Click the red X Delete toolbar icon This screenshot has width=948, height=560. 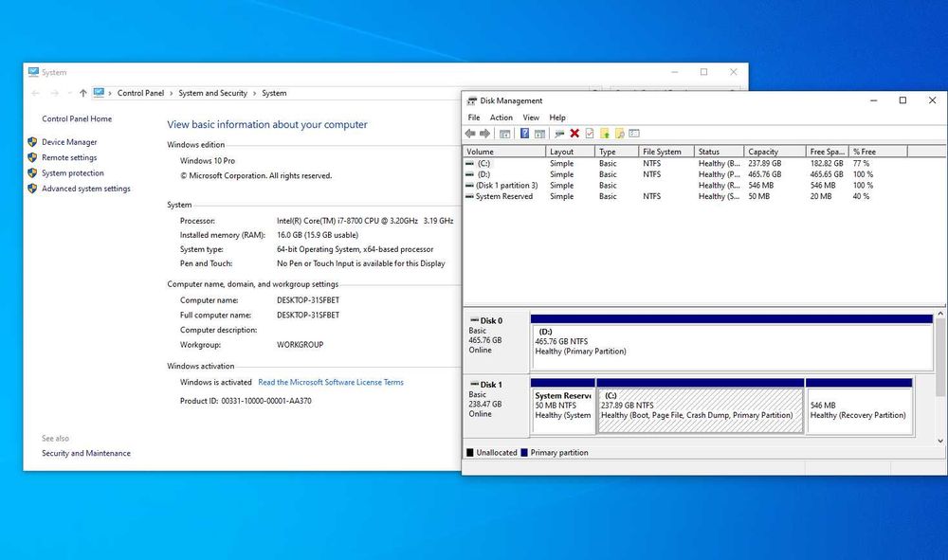574,134
